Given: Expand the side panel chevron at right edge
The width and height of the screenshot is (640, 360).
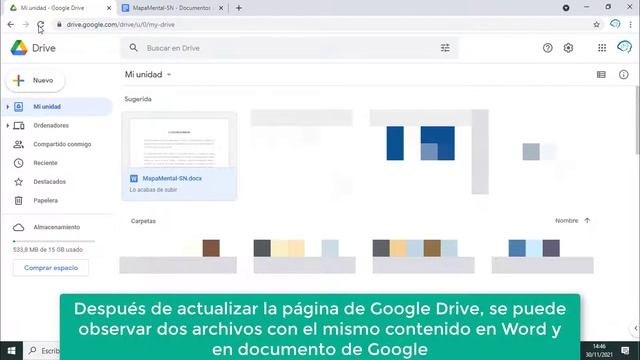Looking at the screenshot, I should coord(636,328).
